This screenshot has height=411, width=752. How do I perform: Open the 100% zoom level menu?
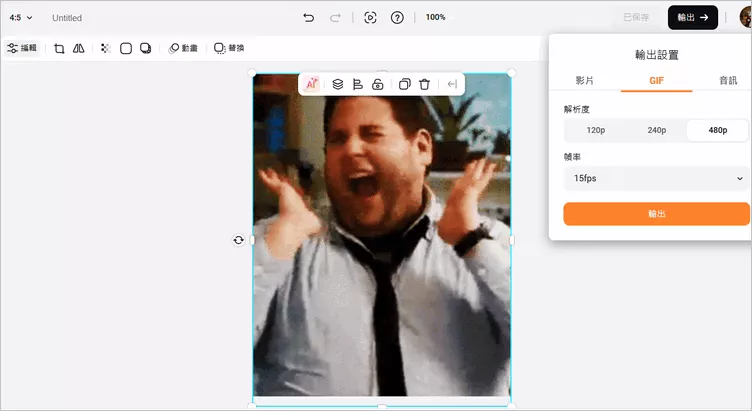[x=435, y=17]
